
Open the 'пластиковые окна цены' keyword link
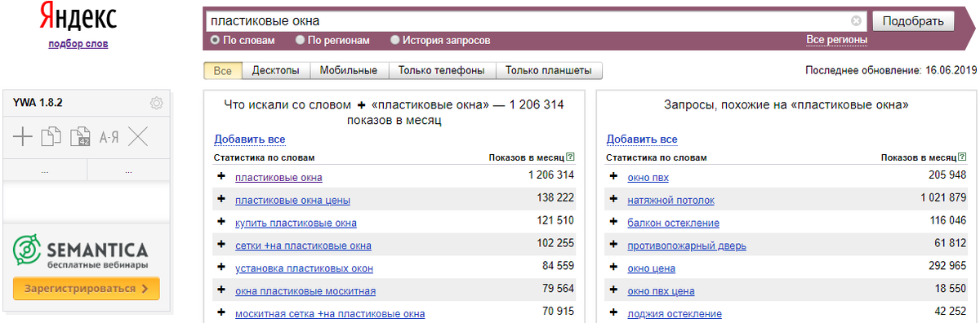(x=292, y=200)
